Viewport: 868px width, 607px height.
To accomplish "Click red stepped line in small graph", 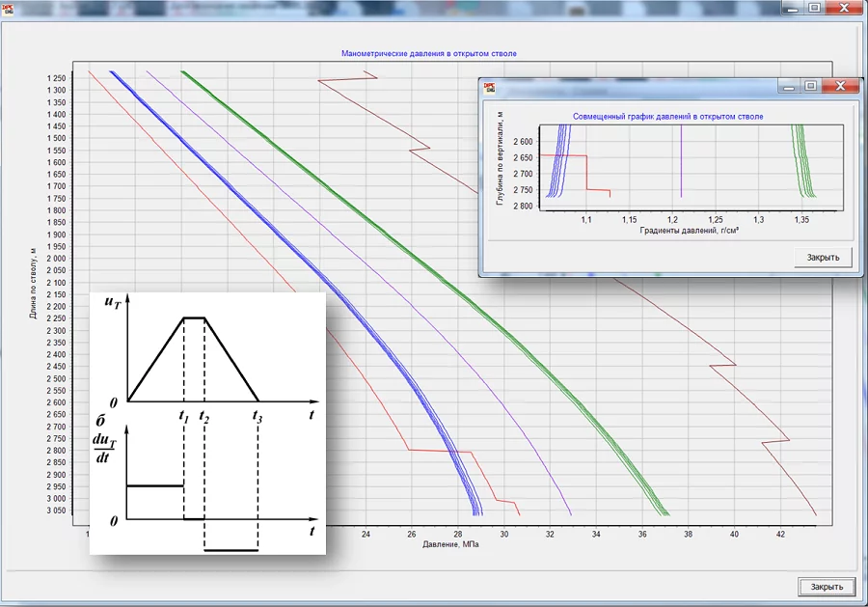I will point(586,172).
